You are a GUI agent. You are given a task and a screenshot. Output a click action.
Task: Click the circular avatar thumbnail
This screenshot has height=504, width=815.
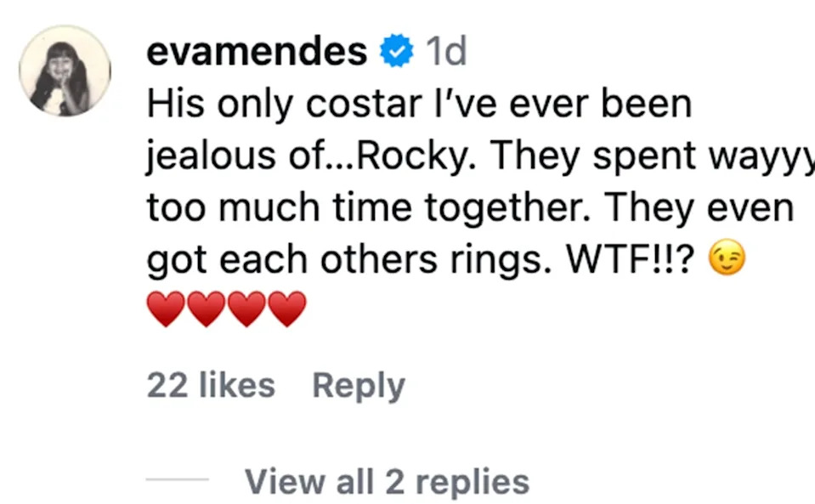[65, 68]
